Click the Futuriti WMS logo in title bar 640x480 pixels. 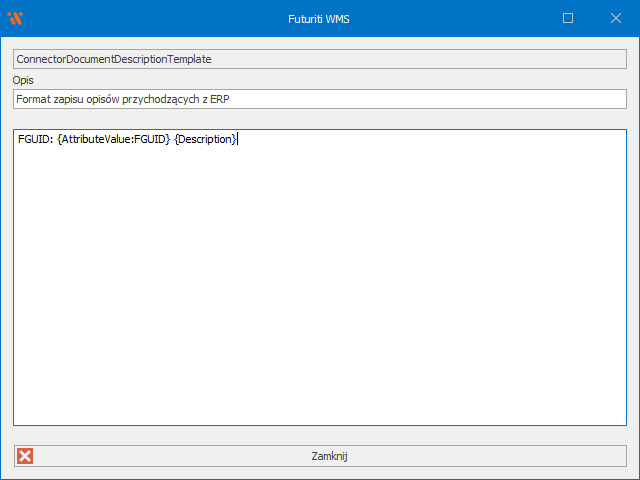click(15, 18)
